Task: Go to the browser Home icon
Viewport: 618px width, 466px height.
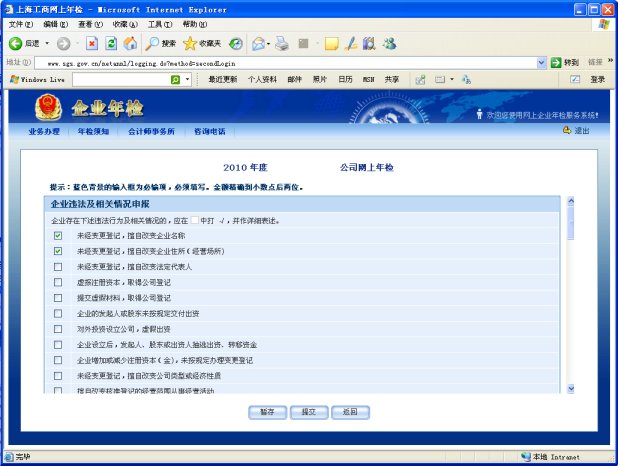Action: tap(130, 44)
